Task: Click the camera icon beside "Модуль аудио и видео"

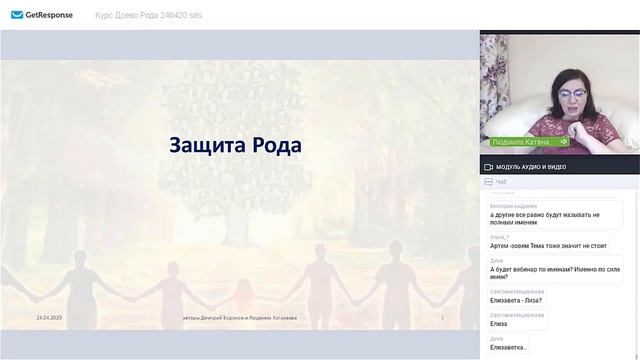Action: coord(488,167)
